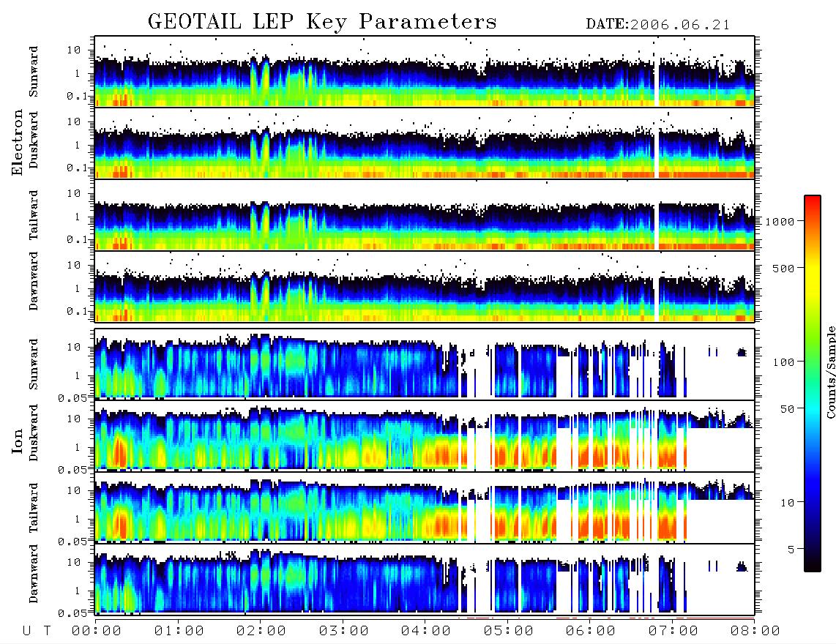Select the Ion 'Duskward' panel label
The width and height of the screenshot is (836, 644).
tap(34, 433)
